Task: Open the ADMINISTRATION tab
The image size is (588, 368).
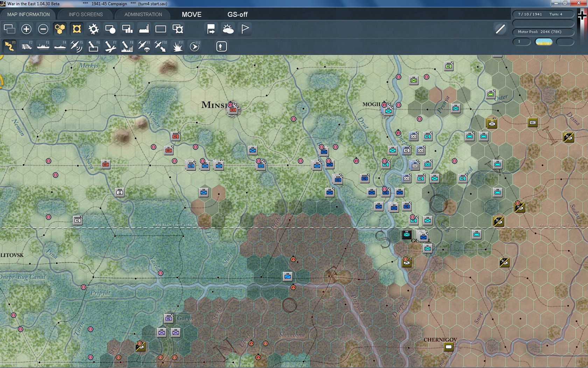Action: (x=143, y=14)
